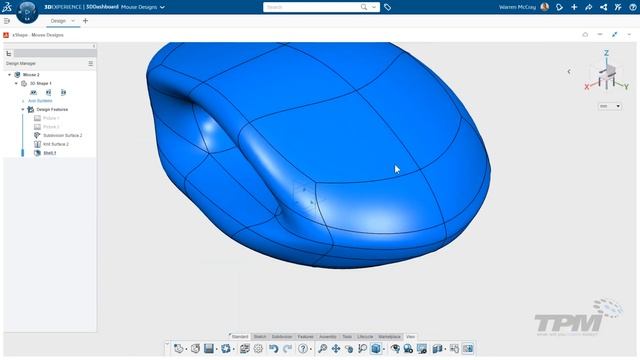Switch to the View tab
Viewport: 640px width, 360px height.
click(x=411, y=337)
